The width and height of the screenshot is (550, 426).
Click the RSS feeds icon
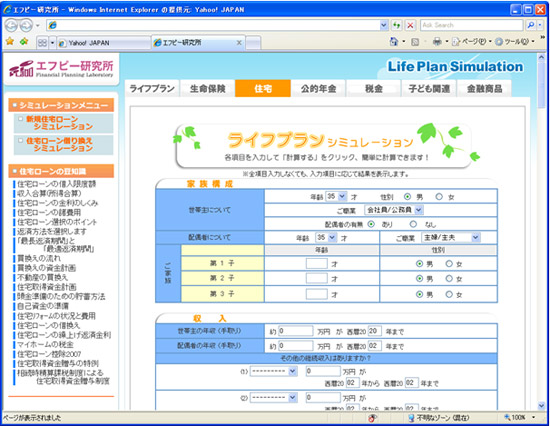tap(415, 42)
